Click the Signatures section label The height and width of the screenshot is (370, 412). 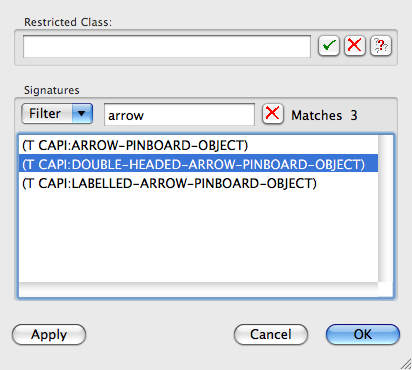52,90
